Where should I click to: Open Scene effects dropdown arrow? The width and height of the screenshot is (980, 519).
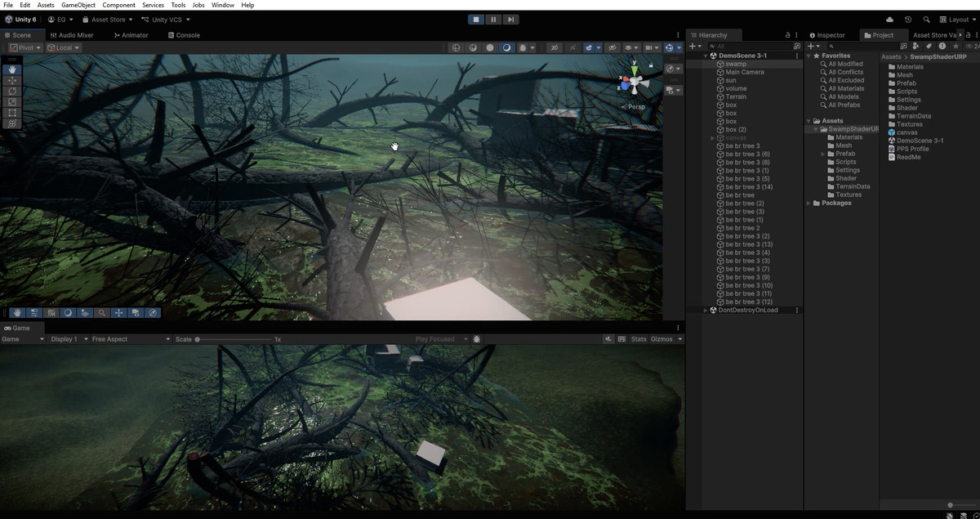[598, 47]
